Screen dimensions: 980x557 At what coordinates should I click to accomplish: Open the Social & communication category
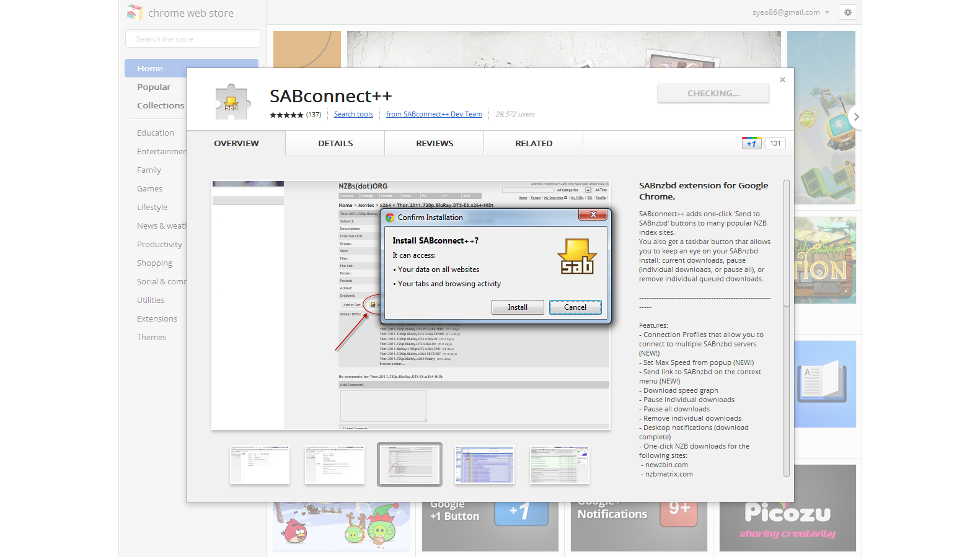coord(161,281)
